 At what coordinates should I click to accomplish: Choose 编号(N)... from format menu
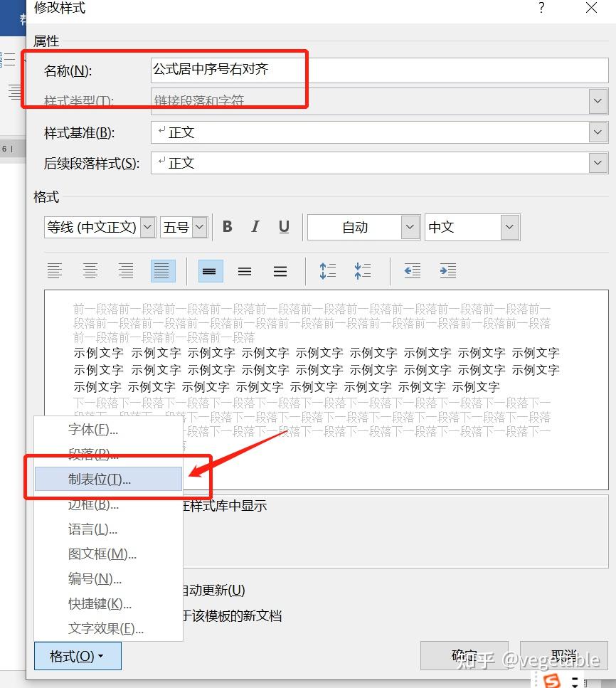click(x=108, y=578)
